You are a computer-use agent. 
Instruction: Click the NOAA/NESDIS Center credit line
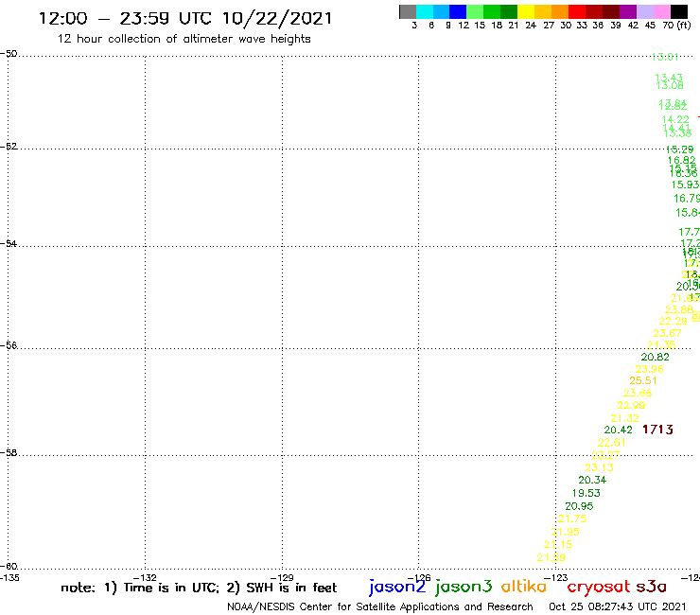380,607
